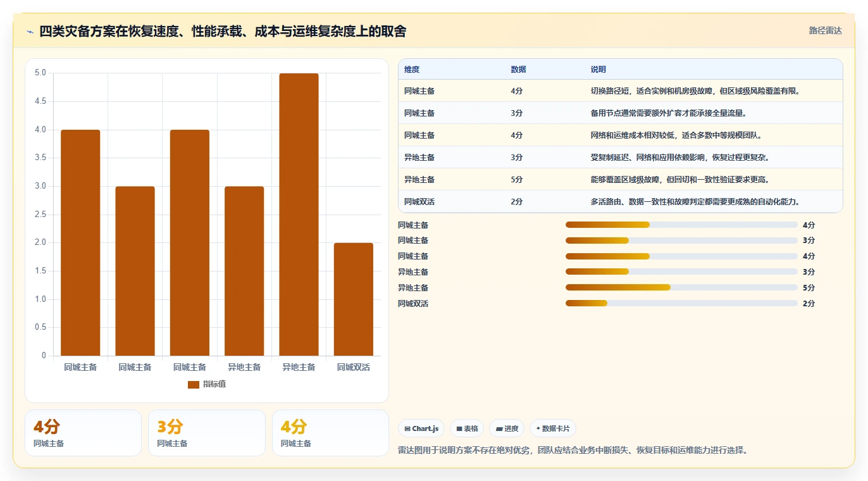This screenshot has width=868, height=481.
Task: Click the 异地主备 chart bar valued 3.0
Action: tap(244, 271)
